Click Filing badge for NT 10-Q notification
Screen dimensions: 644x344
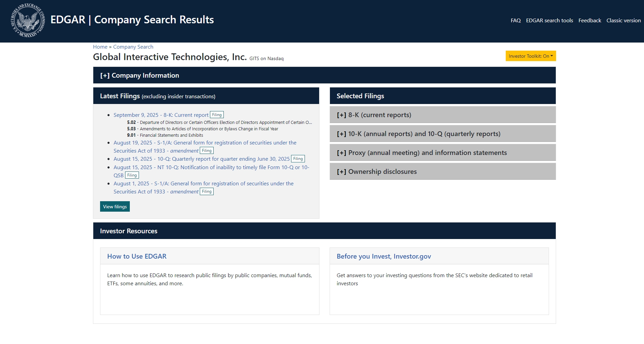[132, 175]
